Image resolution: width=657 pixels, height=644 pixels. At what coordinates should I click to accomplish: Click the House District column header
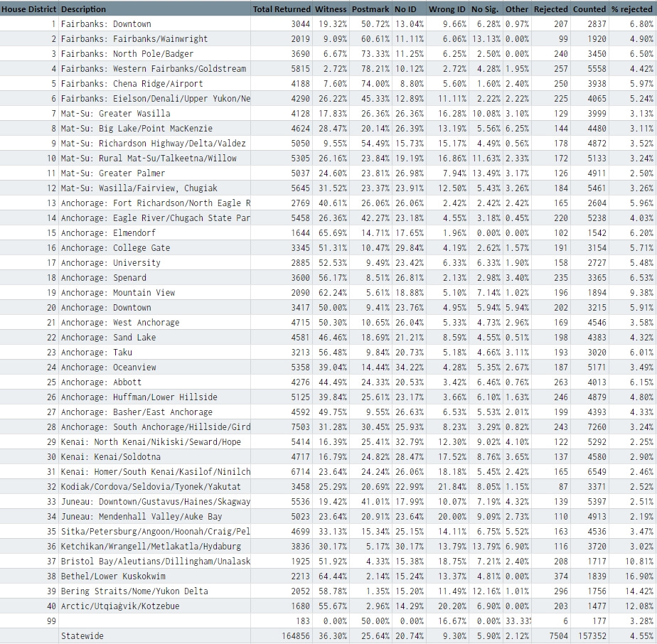[x=29, y=9]
